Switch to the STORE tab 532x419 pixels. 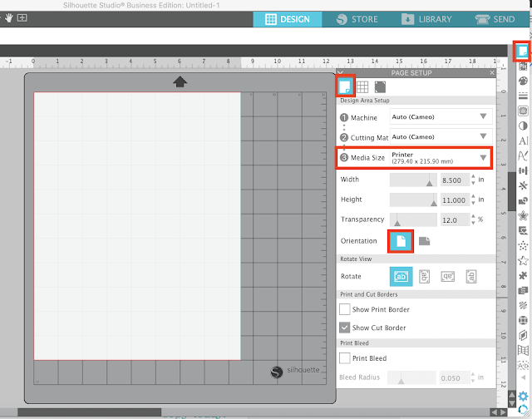[x=357, y=19]
